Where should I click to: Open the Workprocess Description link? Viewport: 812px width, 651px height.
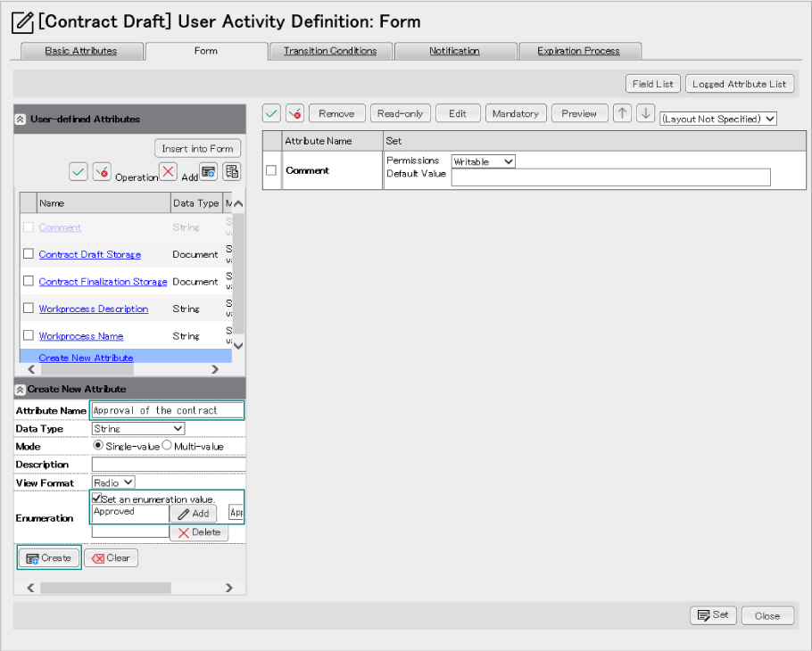point(94,309)
